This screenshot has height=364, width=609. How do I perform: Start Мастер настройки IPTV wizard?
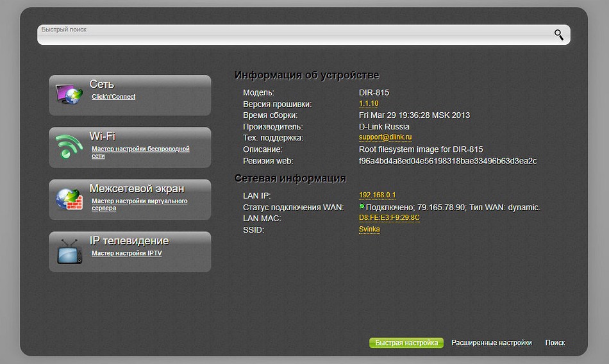coord(126,253)
